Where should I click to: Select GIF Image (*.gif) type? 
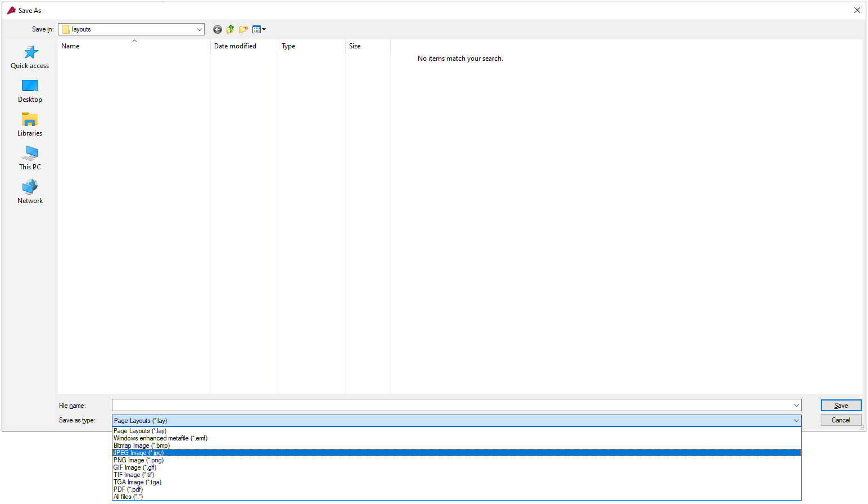point(456,467)
